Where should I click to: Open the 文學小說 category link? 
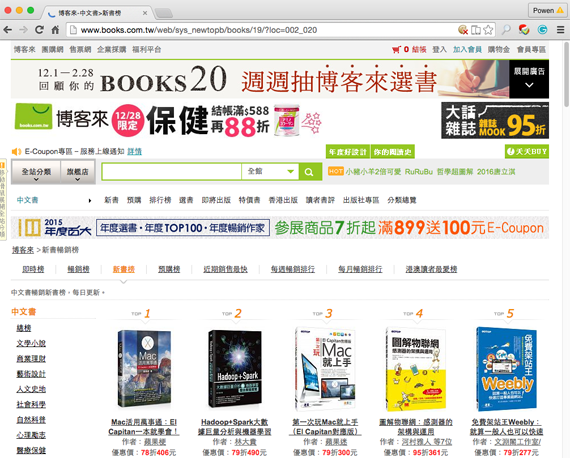point(31,343)
